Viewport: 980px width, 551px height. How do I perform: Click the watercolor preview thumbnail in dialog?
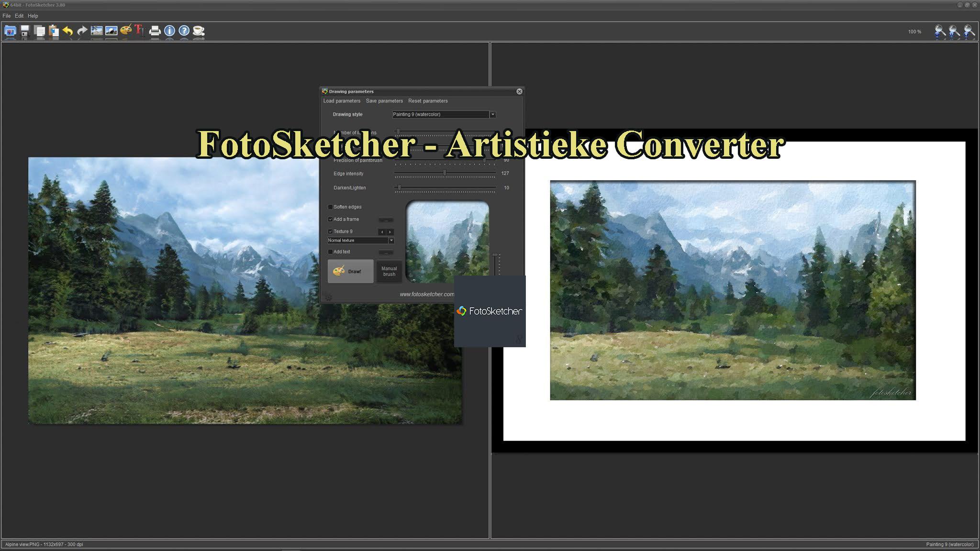pos(447,241)
